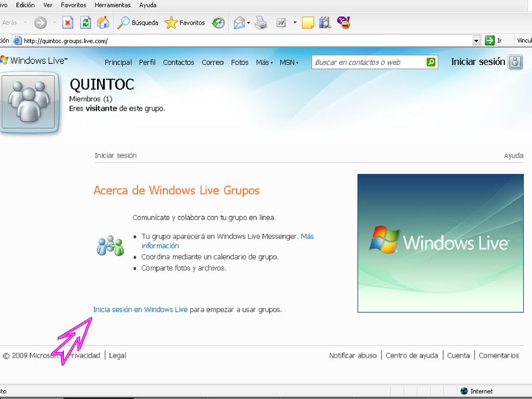Go to Principal in Windows Live nav
Viewport: 532px width, 399px height.
[118, 62]
